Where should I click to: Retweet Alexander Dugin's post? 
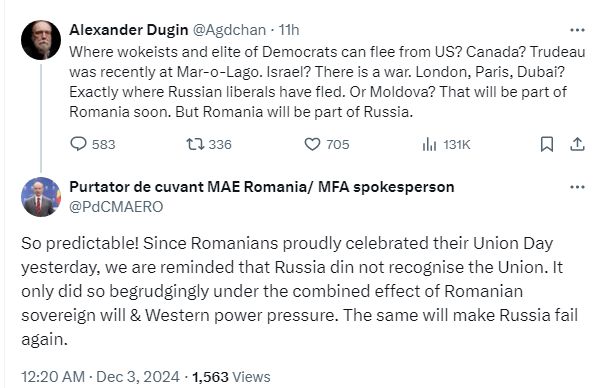pyautogui.click(x=195, y=144)
